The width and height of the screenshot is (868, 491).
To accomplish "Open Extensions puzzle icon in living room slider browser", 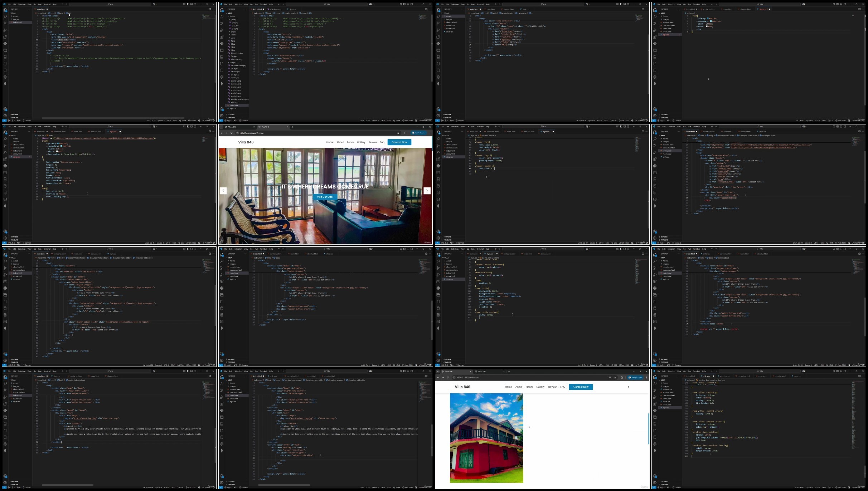I will [405, 133].
